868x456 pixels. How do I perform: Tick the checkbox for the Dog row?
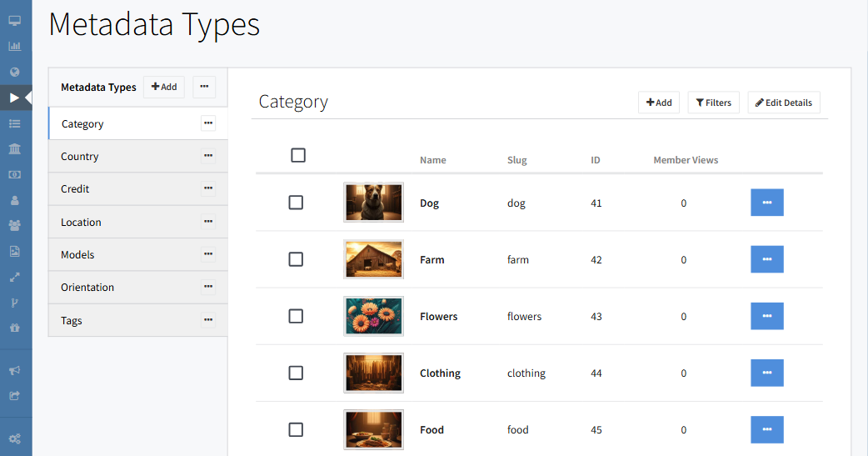296,203
